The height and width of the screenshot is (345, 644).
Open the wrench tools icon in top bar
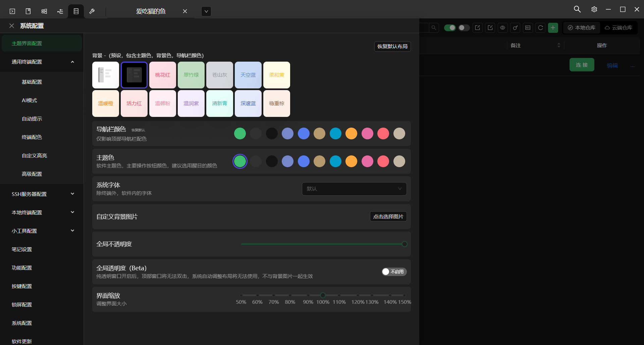[x=92, y=11]
